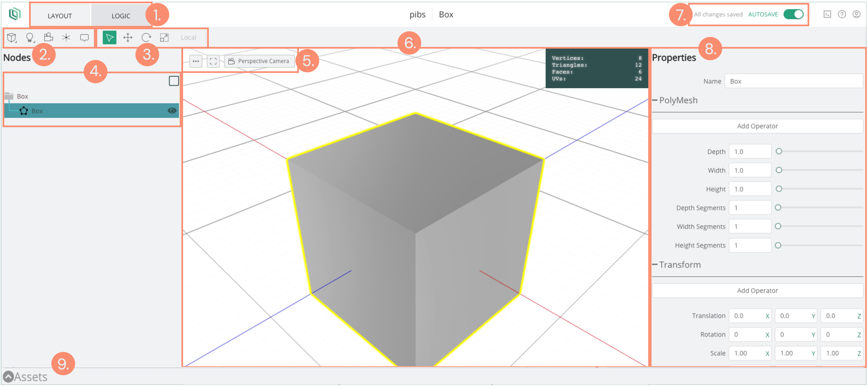This screenshot has width=868, height=387.
Task: Hide the Box node with eye icon
Action: (172, 111)
